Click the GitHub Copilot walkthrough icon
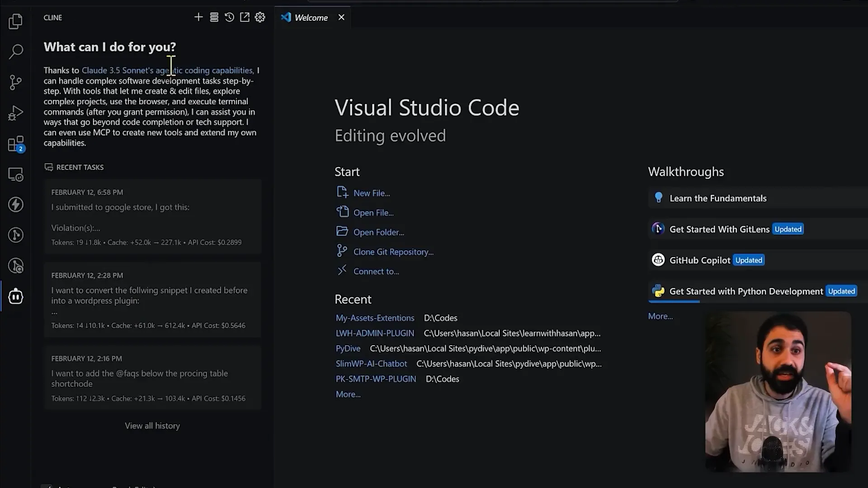The height and width of the screenshot is (488, 868). point(658,260)
